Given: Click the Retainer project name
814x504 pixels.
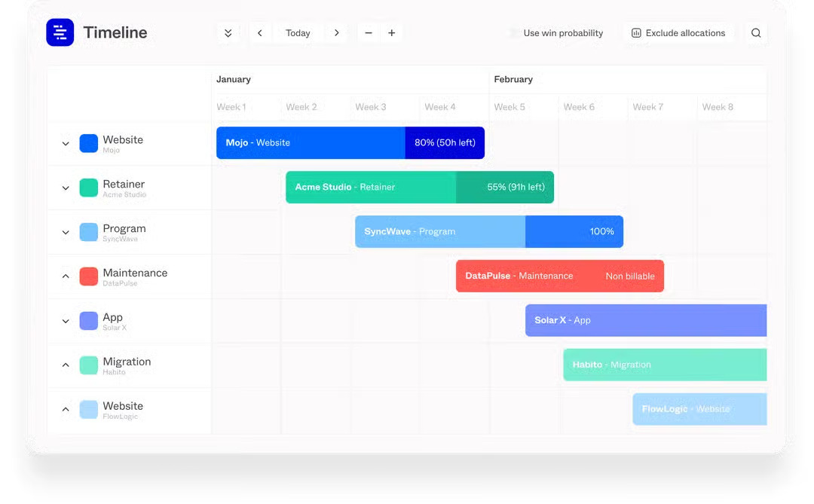Looking at the screenshot, I should 124,185.
